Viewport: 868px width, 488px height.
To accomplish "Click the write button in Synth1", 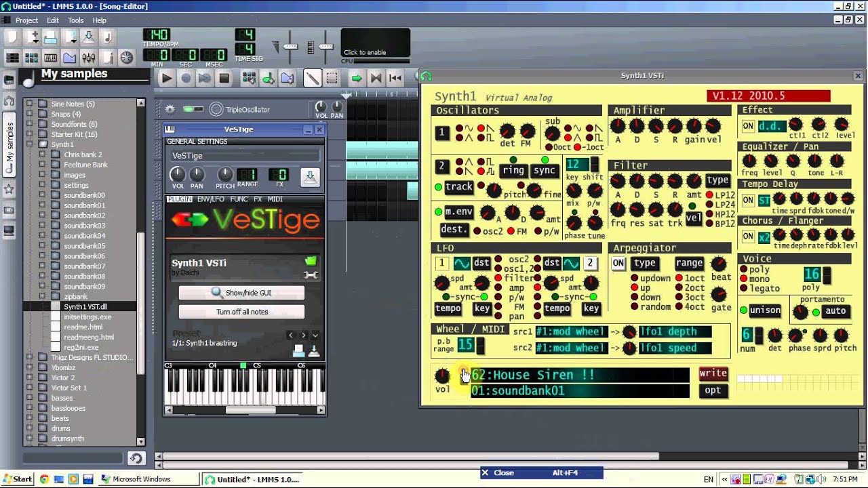I will click(713, 373).
